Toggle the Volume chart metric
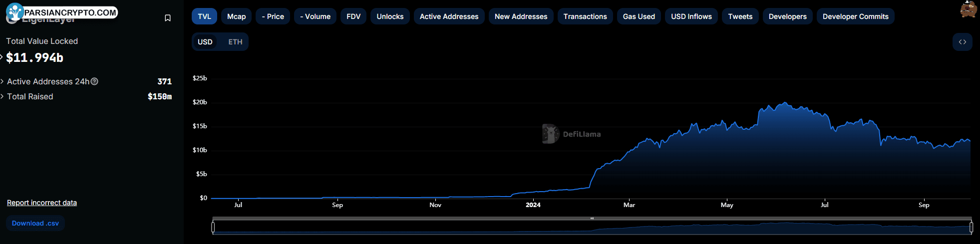Image resolution: width=980 pixels, height=244 pixels. [x=316, y=16]
